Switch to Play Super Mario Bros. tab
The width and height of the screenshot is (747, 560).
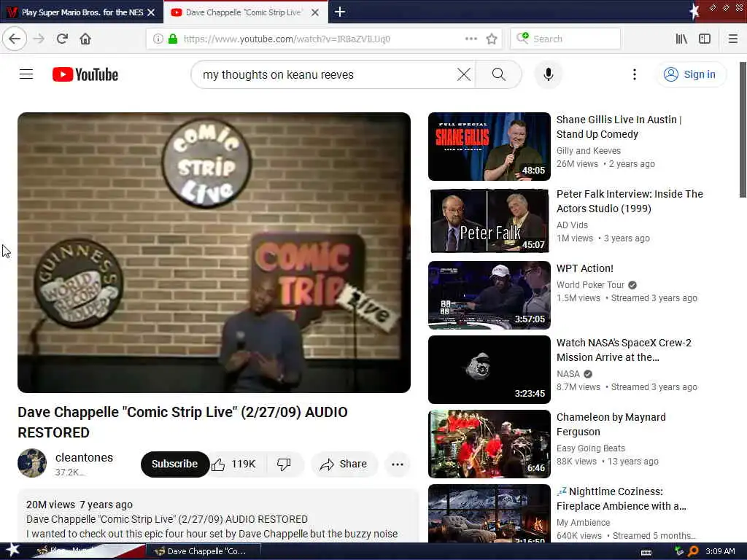[82, 12]
